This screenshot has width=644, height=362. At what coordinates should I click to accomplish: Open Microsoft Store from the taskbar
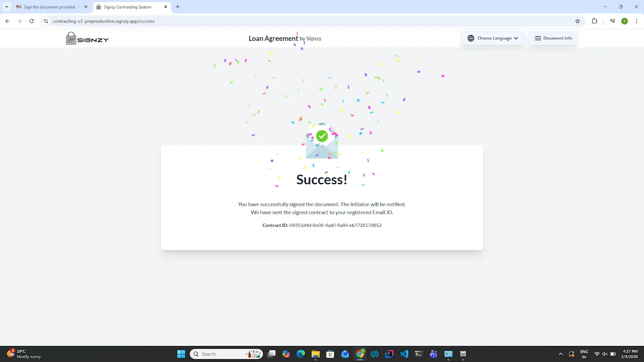(330, 354)
